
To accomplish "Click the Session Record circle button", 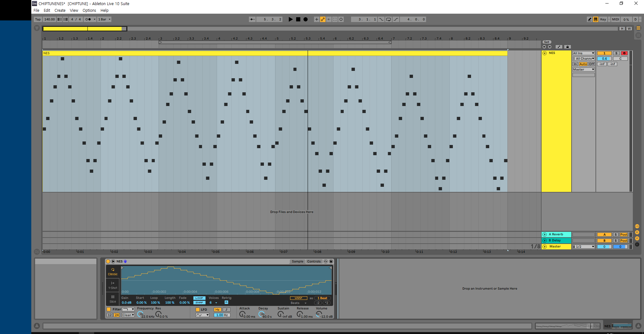I will 341,19.
